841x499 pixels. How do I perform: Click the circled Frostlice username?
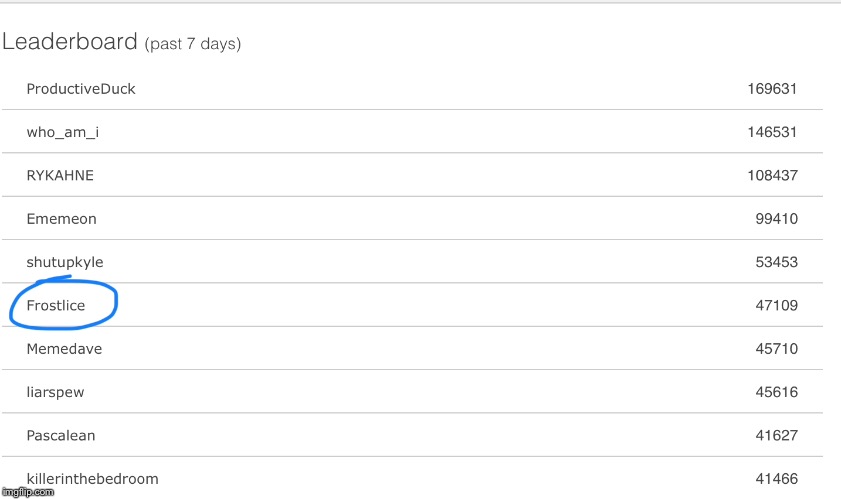[56, 305]
